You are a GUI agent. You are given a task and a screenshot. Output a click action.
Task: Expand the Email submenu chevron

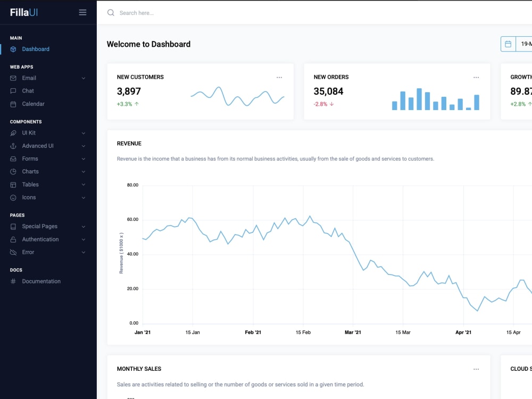click(84, 78)
